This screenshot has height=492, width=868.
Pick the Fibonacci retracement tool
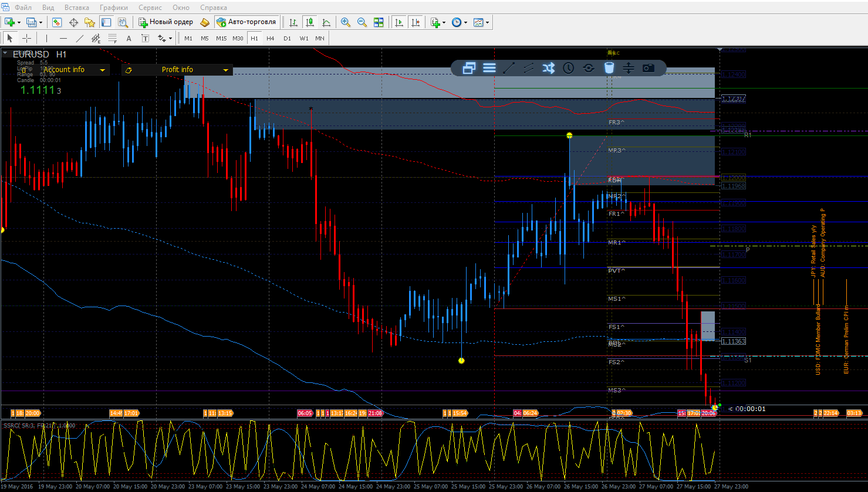113,38
